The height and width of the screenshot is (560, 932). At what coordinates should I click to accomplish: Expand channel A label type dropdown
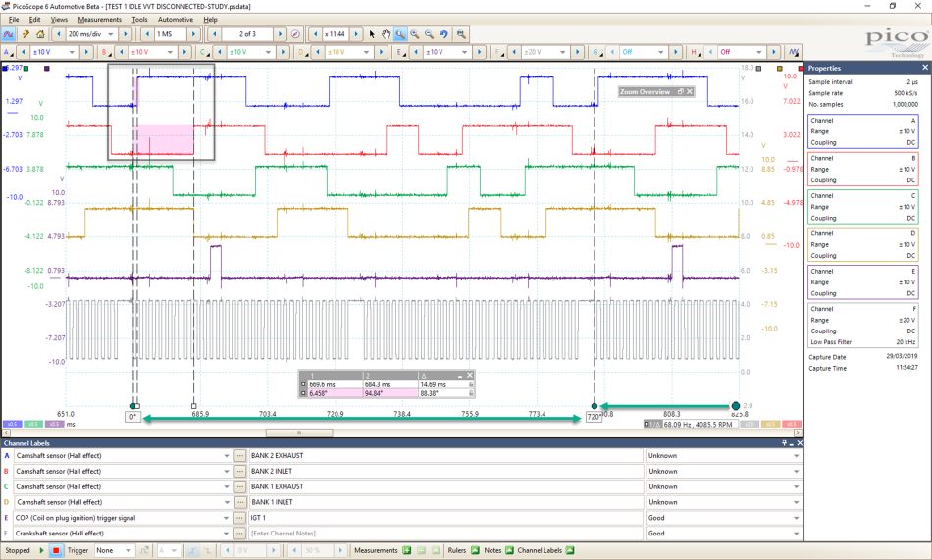click(x=226, y=456)
